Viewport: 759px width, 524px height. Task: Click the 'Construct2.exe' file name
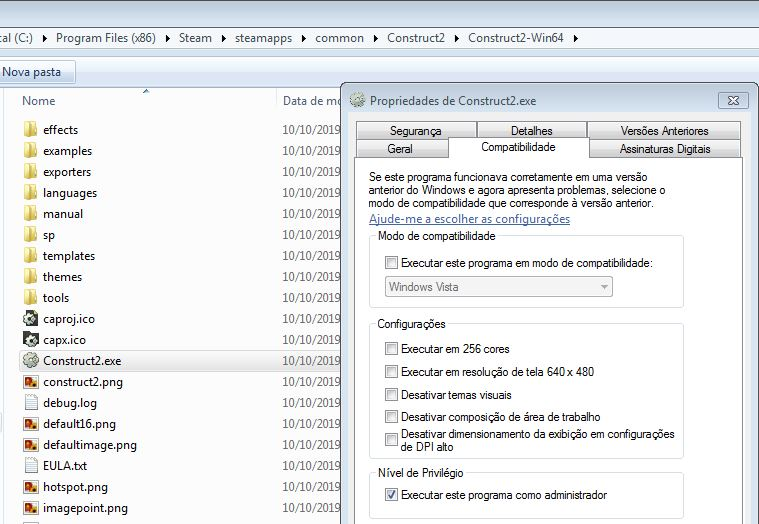point(82,360)
